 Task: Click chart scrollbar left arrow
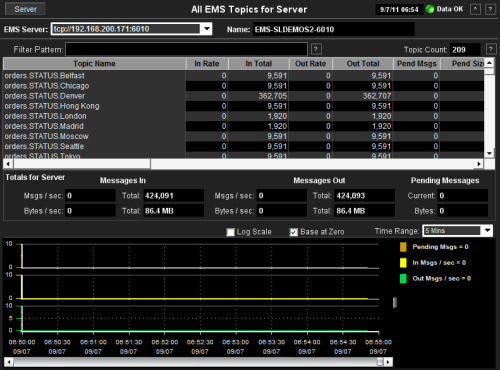(x=9, y=362)
